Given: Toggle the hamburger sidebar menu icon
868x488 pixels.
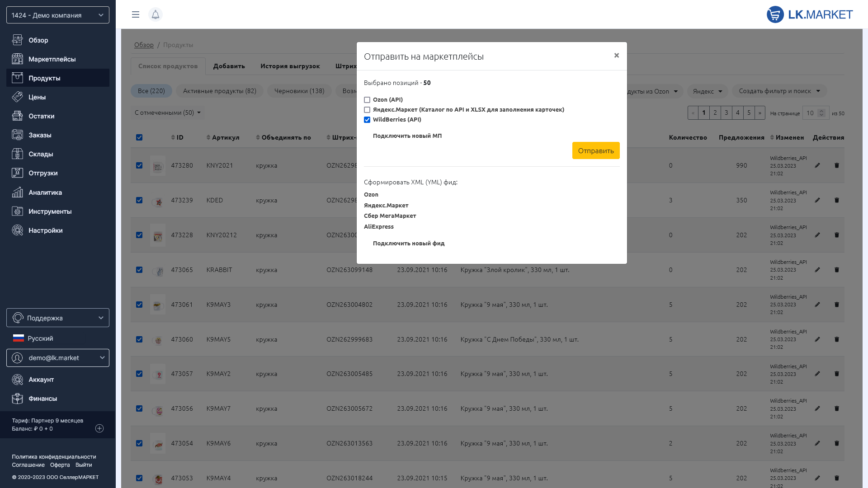Looking at the screenshot, I should (135, 15).
